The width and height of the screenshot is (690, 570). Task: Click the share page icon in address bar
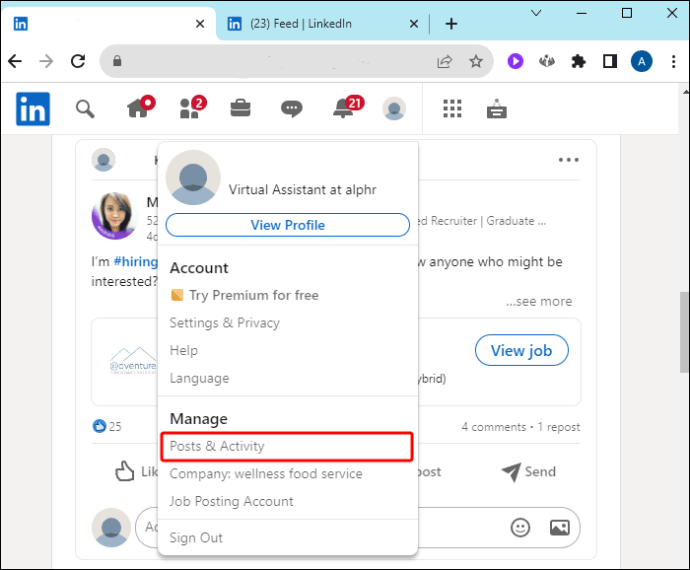pyautogui.click(x=444, y=61)
